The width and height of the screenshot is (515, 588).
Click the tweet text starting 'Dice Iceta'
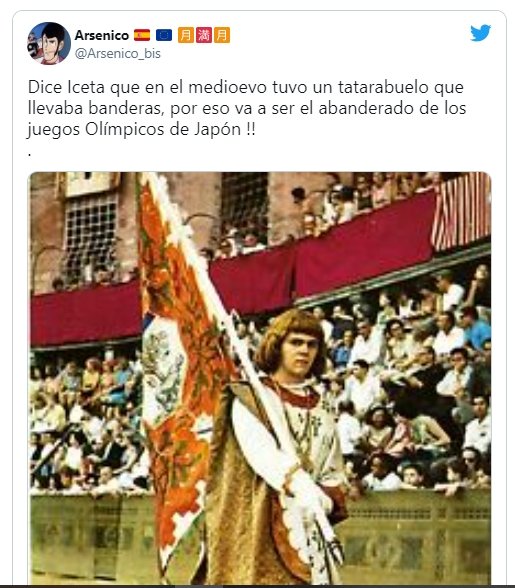pyautogui.click(x=247, y=108)
